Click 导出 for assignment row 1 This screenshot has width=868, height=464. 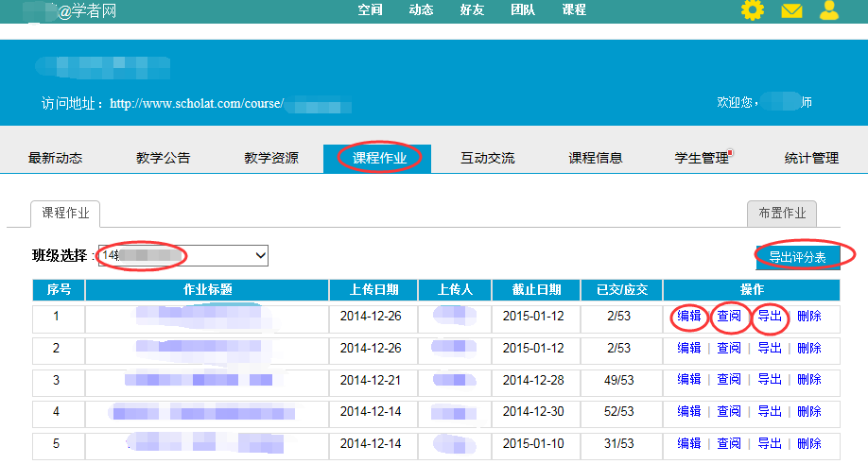pos(770,317)
